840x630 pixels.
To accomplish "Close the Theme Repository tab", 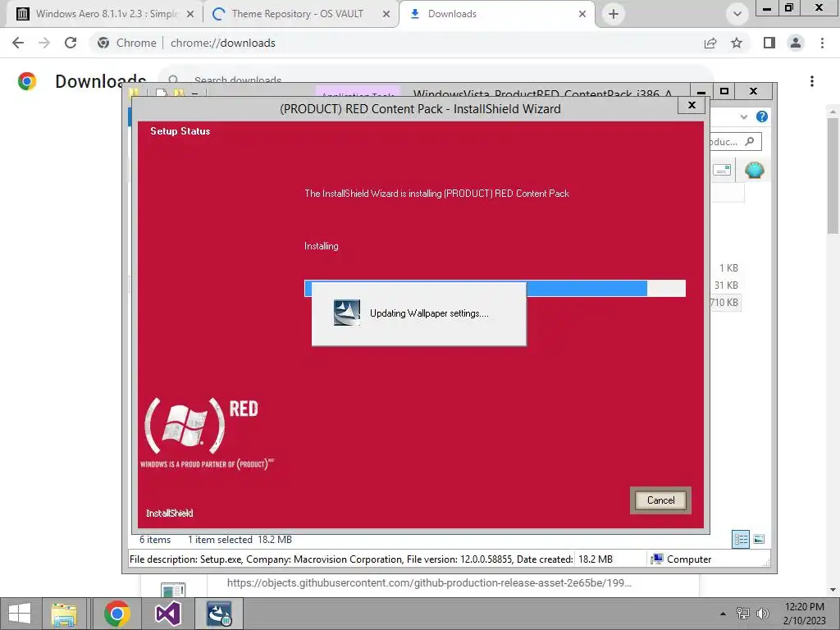I will [386, 15].
